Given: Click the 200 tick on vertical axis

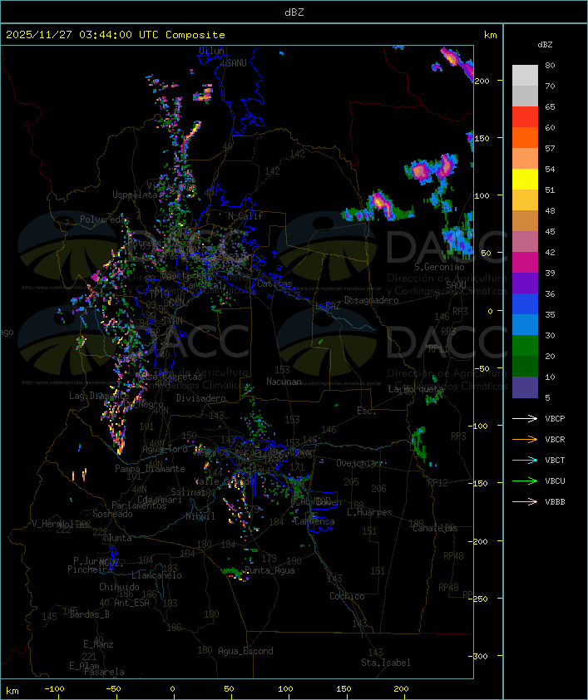Looking at the screenshot, I should tap(482, 81).
